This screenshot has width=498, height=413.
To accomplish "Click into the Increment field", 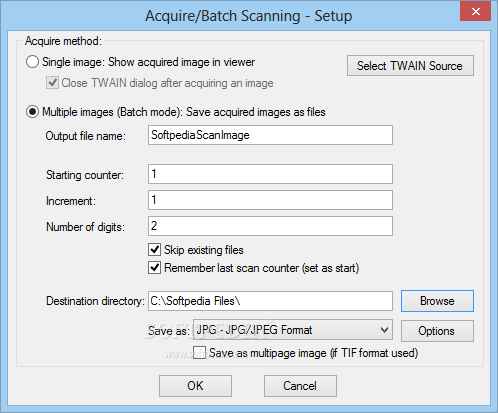I will coord(270,200).
